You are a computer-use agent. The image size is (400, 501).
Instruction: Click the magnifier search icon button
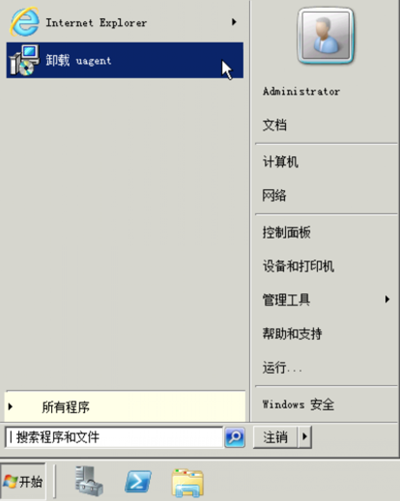click(x=235, y=437)
